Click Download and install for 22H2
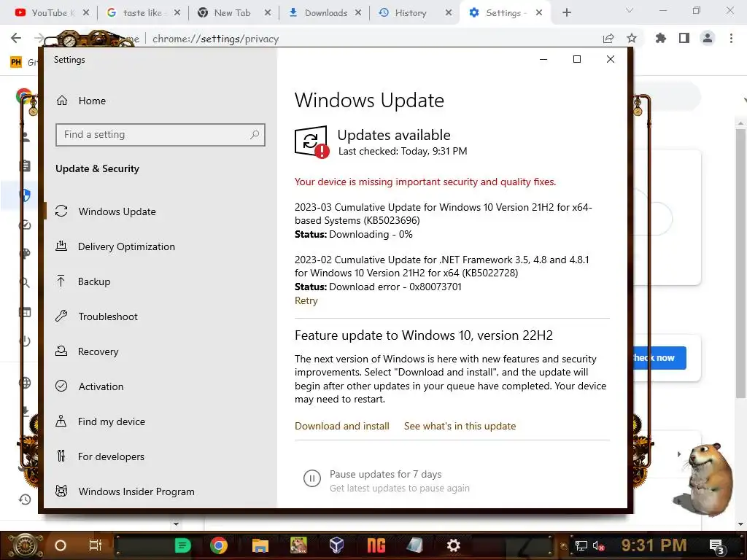This screenshot has width=747, height=560. click(x=341, y=426)
